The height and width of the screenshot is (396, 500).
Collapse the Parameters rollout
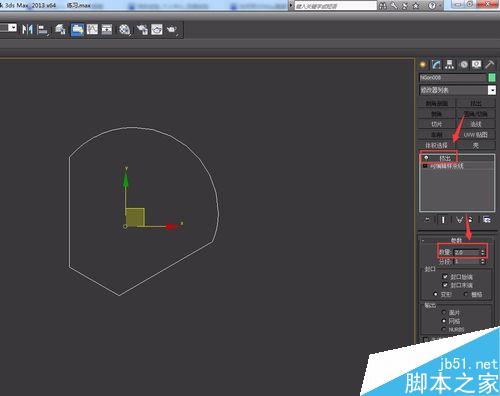pos(456,240)
